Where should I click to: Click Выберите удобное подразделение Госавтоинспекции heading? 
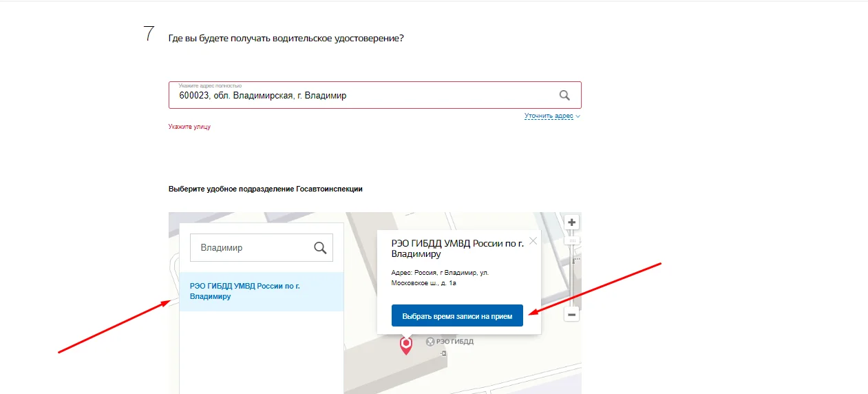click(x=265, y=189)
